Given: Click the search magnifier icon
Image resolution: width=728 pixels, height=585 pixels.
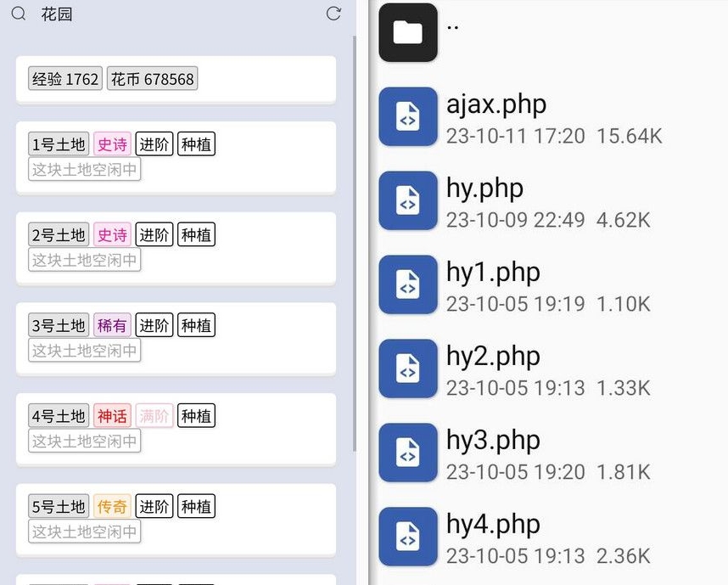Looking at the screenshot, I should point(18,14).
